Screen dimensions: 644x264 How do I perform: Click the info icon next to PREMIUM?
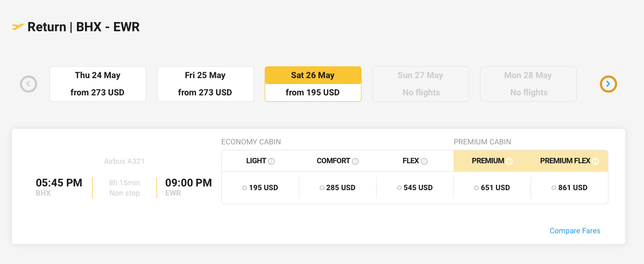point(509,161)
